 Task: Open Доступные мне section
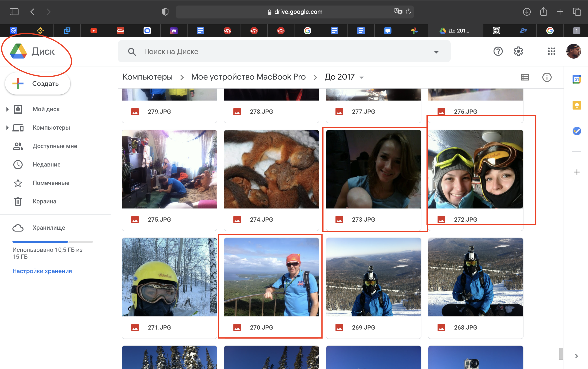[55, 146]
